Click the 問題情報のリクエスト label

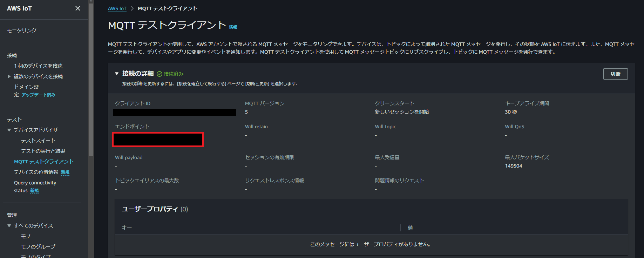point(399,181)
